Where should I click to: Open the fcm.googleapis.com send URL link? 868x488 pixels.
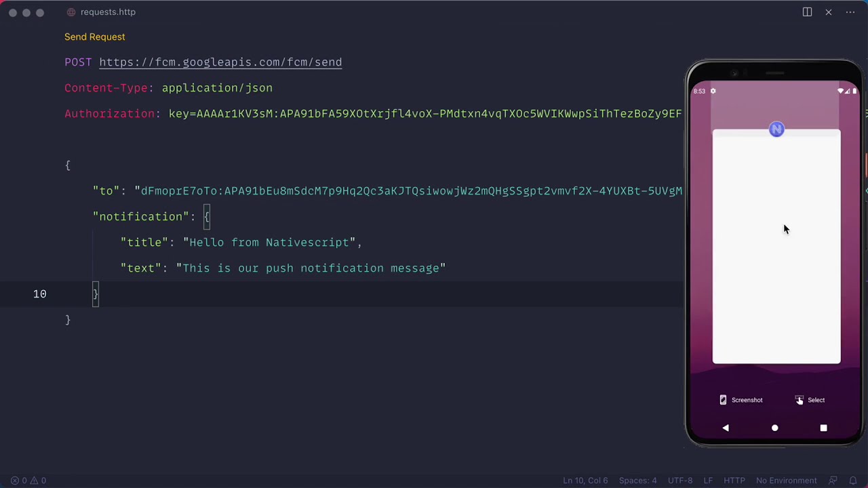(220, 62)
